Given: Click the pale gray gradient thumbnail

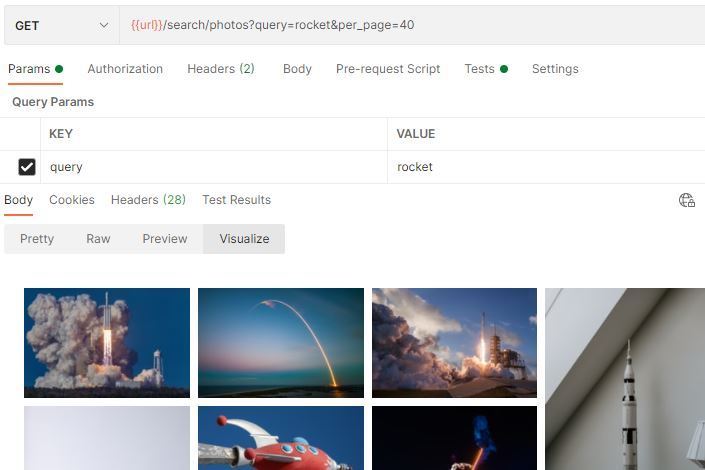Looking at the screenshot, I should coord(107,438).
